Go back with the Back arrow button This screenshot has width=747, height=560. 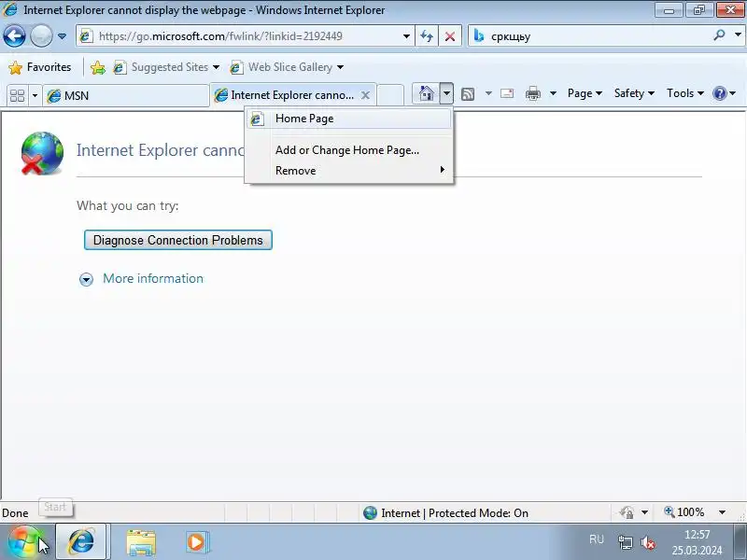point(14,35)
